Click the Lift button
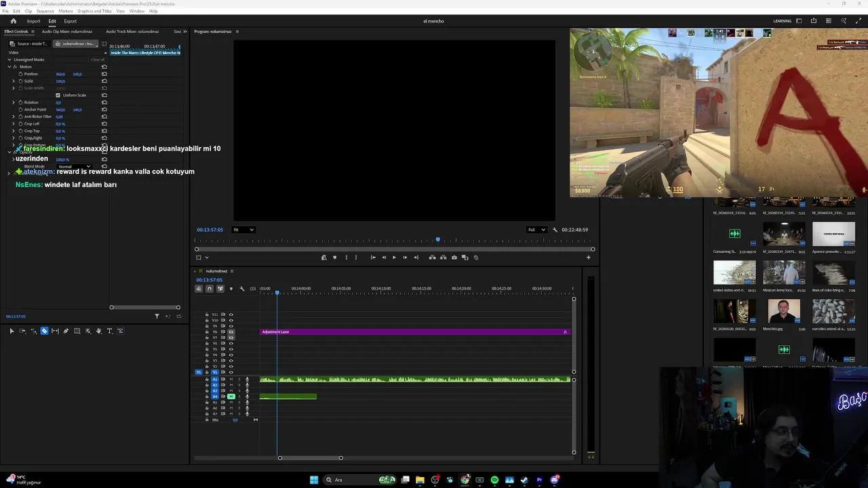 point(433,258)
